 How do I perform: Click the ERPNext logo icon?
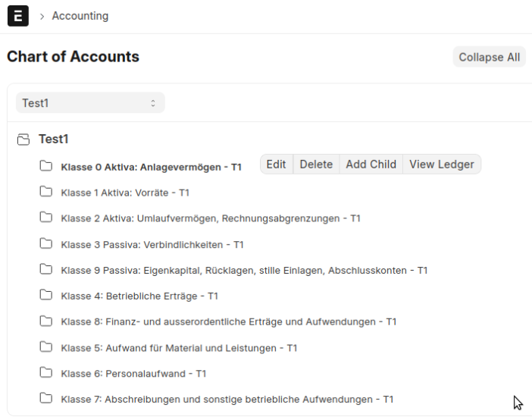click(x=18, y=16)
